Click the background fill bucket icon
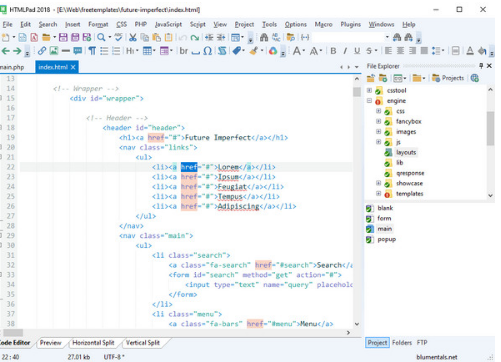The image size is (501, 362). [482, 51]
